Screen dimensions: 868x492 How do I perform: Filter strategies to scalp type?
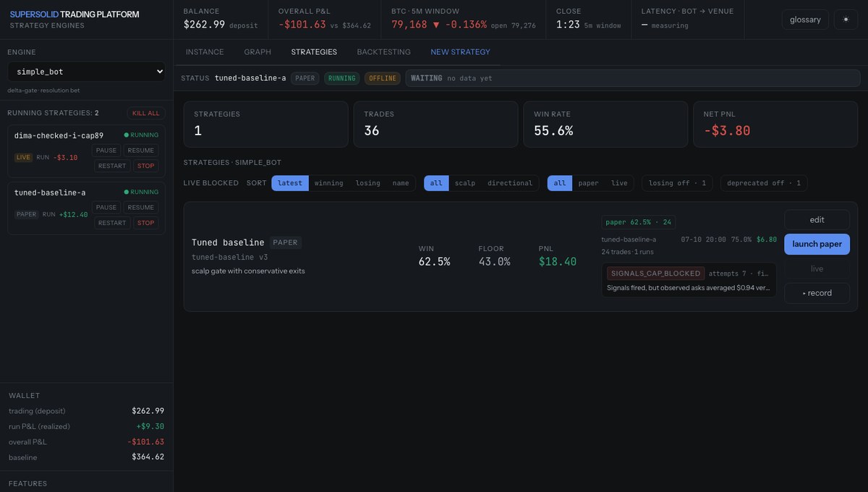[x=465, y=183]
